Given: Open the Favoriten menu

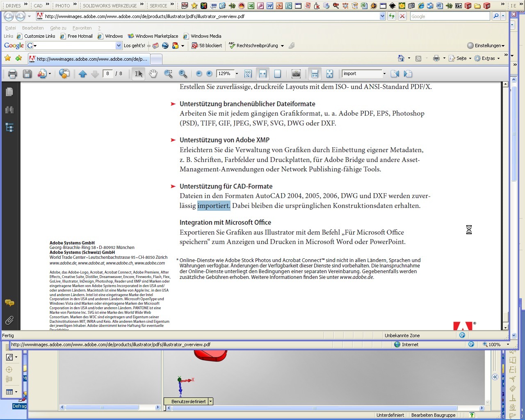Looking at the screenshot, I should point(82,28).
